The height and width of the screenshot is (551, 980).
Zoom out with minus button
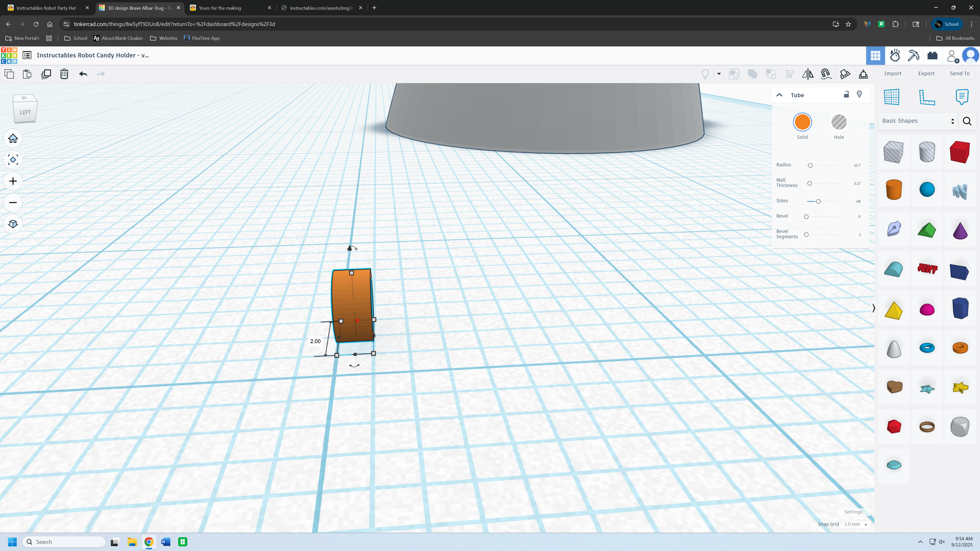click(13, 202)
